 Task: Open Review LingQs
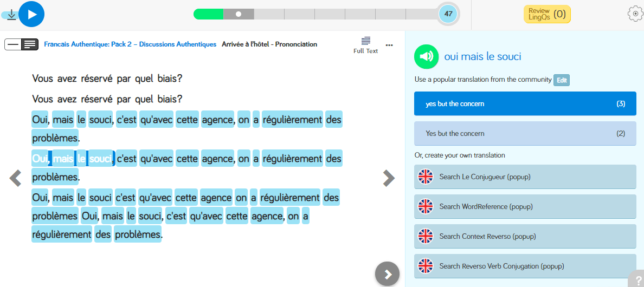point(547,14)
